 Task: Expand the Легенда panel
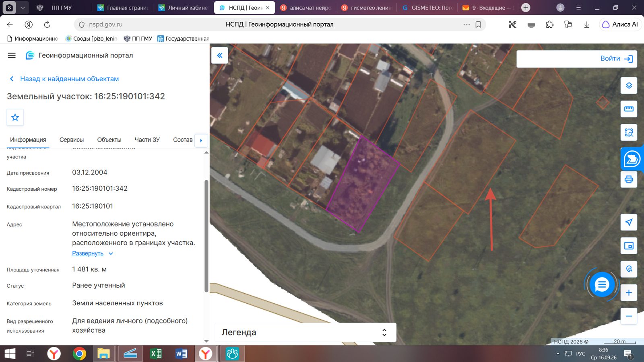tap(305, 332)
